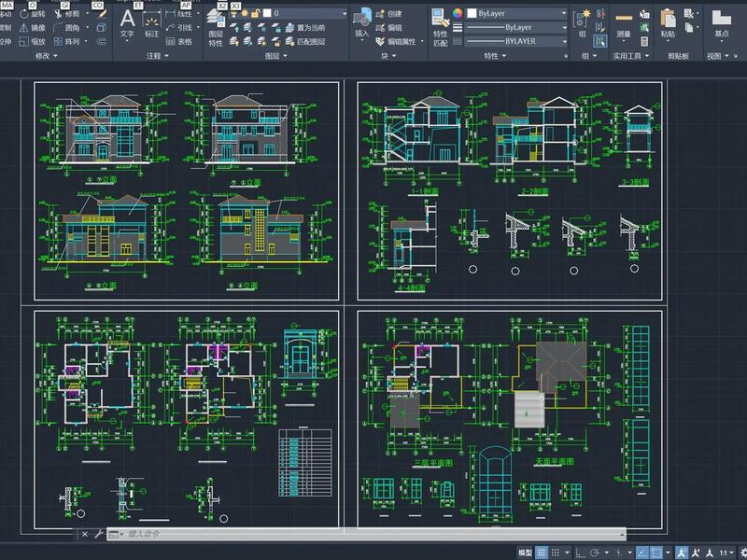Toggle grid display in status bar
The width and height of the screenshot is (747, 560).
coord(542,553)
